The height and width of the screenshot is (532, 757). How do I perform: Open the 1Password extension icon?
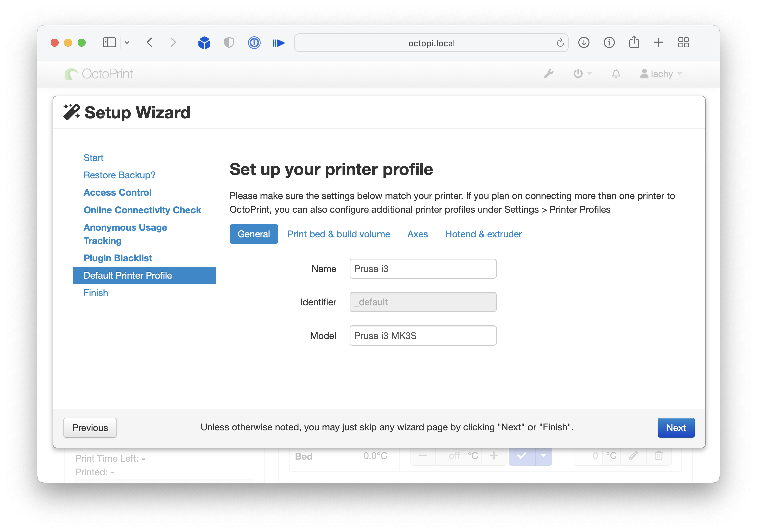(254, 43)
